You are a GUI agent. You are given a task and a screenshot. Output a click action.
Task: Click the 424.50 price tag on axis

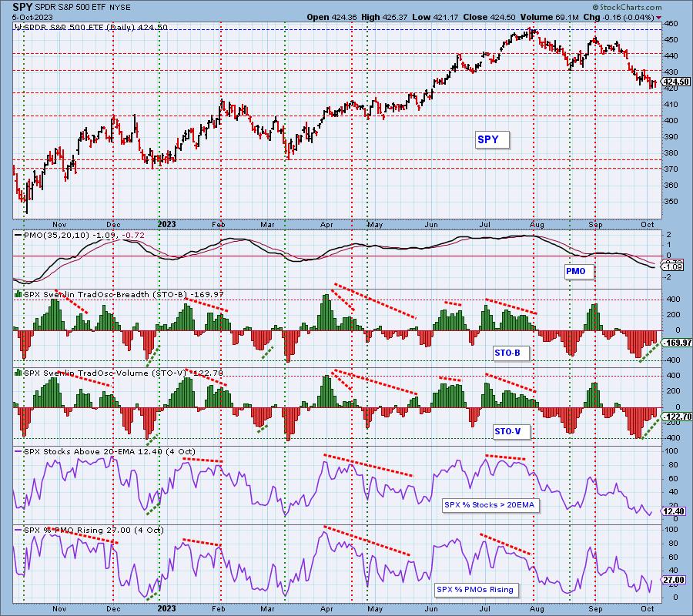pos(676,82)
